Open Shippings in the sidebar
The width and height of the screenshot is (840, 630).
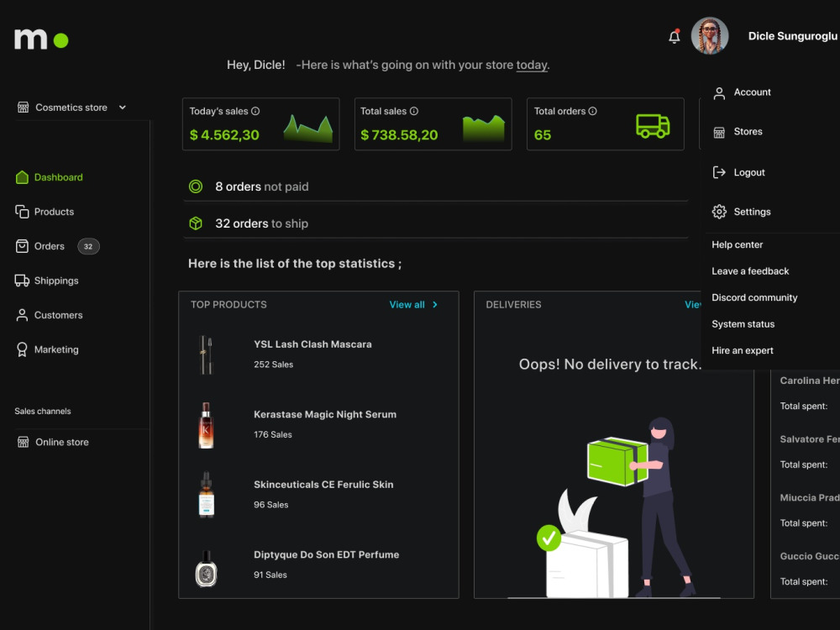tap(56, 281)
